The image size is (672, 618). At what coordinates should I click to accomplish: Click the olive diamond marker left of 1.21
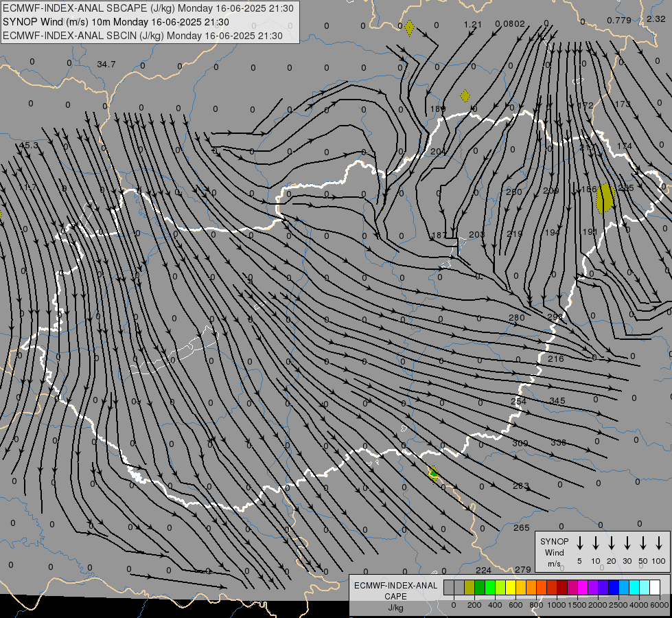(409, 28)
